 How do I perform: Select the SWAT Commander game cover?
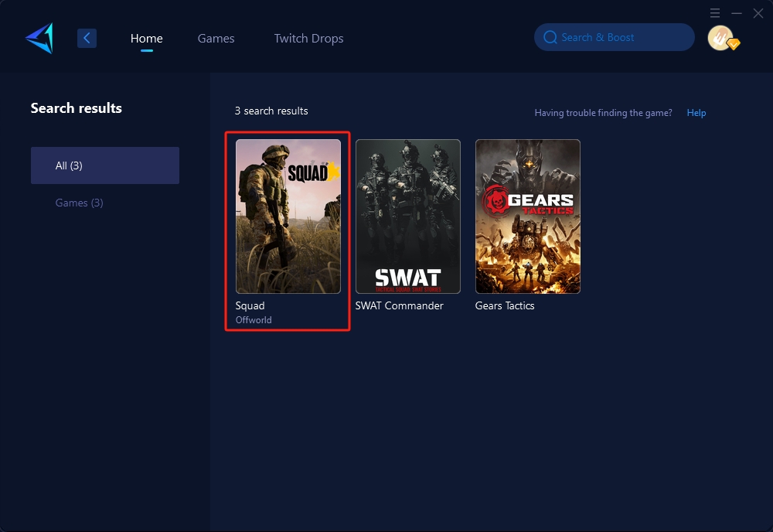(x=408, y=217)
